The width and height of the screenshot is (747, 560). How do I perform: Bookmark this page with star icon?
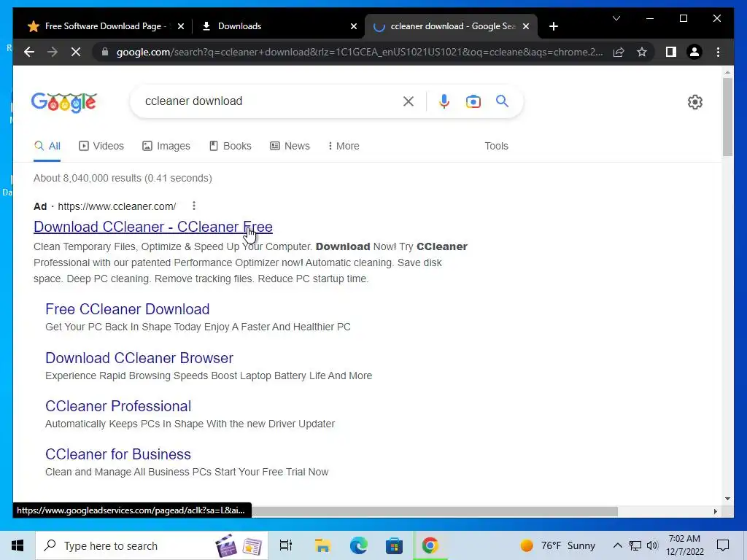click(x=642, y=52)
